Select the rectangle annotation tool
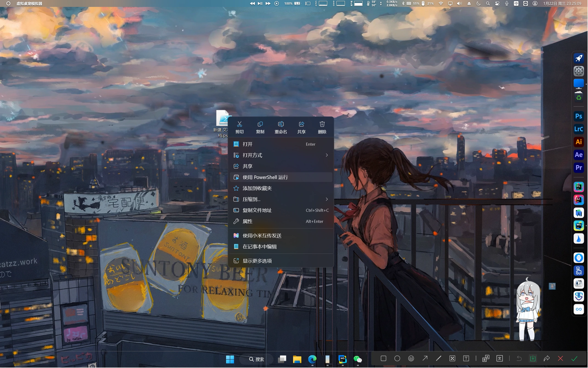This screenshot has width=588, height=368. click(x=384, y=359)
